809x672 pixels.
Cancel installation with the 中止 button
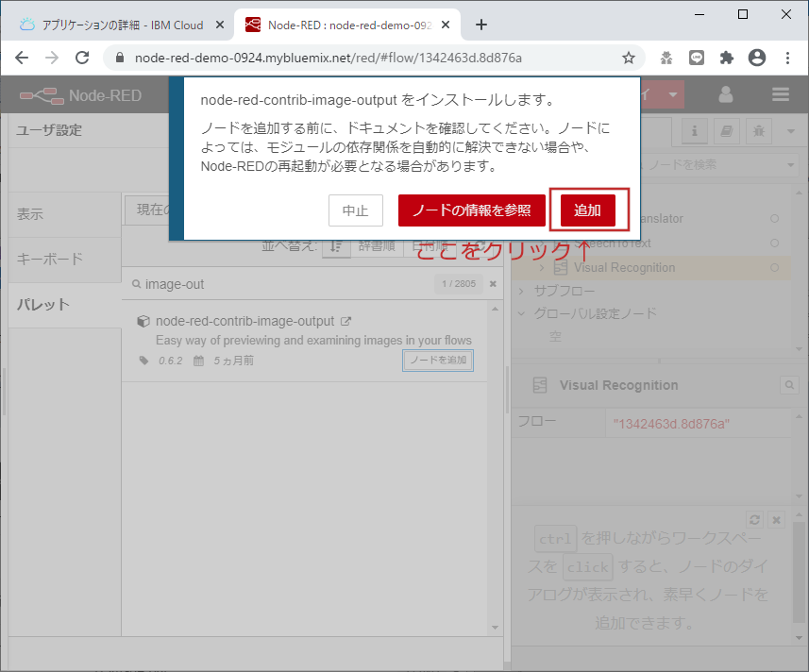(356, 210)
